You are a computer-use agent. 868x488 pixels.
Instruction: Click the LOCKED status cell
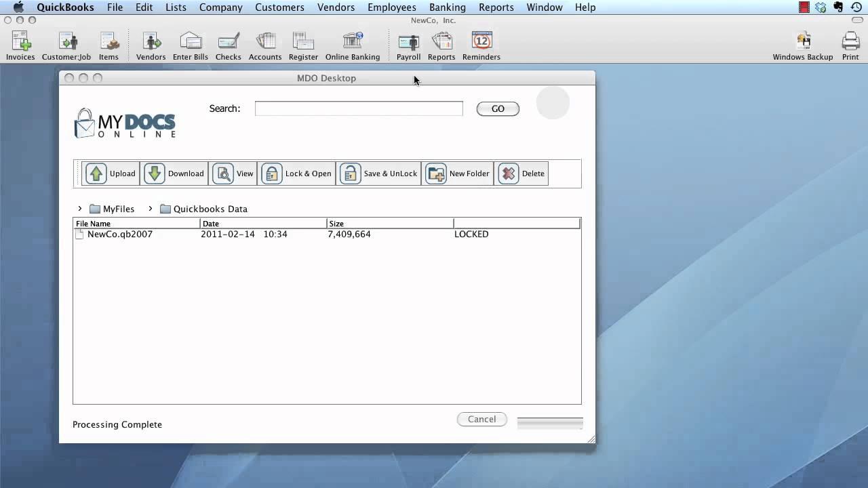pyautogui.click(x=471, y=235)
